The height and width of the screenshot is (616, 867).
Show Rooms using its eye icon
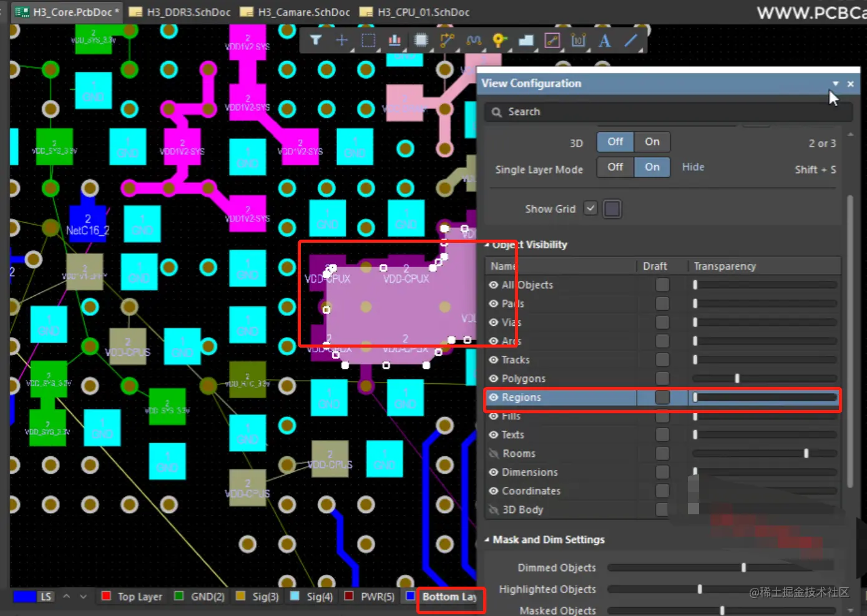click(494, 453)
